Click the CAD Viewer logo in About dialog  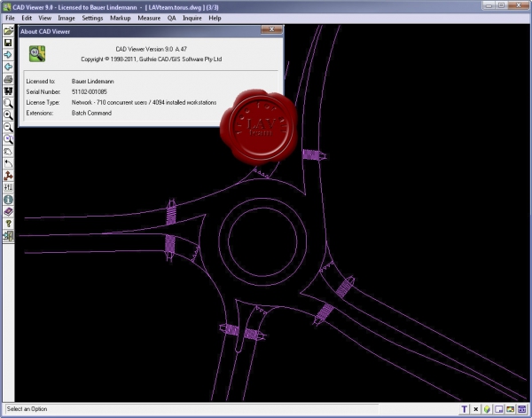click(x=37, y=53)
